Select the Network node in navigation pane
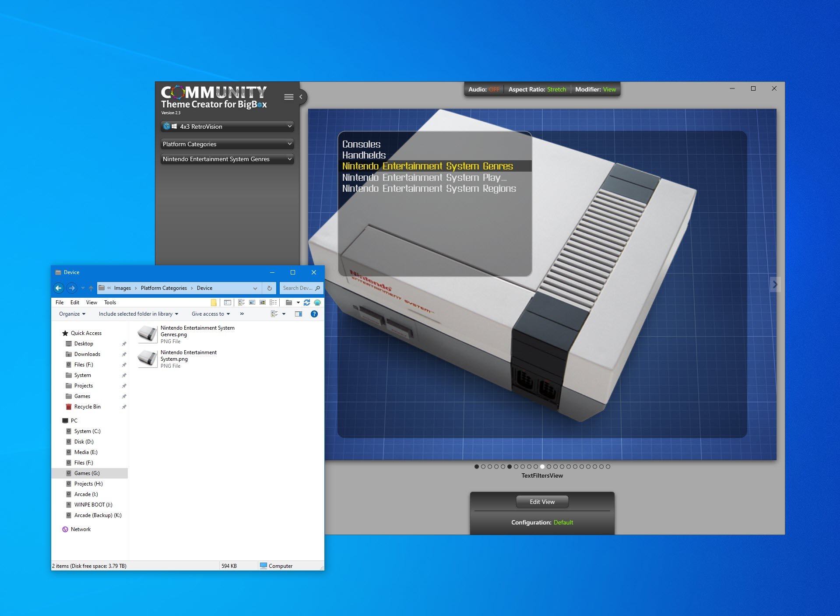 [x=81, y=529]
